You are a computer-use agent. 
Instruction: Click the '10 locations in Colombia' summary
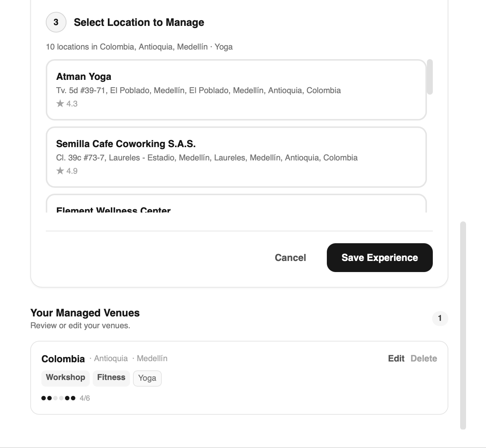coord(139,47)
